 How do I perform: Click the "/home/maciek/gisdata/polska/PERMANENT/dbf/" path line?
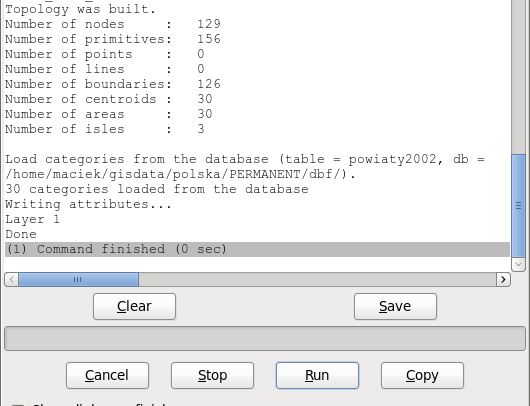point(180,174)
